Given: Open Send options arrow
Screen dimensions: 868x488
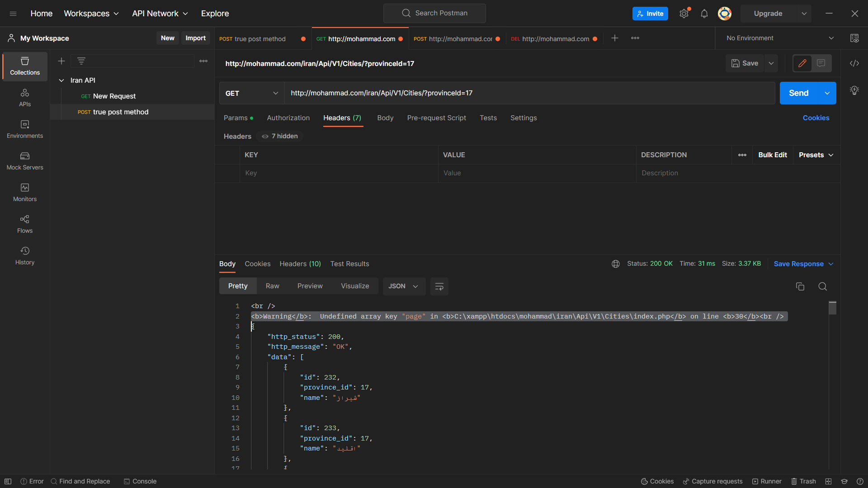Looking at the screenshot, I should (827, 93).
